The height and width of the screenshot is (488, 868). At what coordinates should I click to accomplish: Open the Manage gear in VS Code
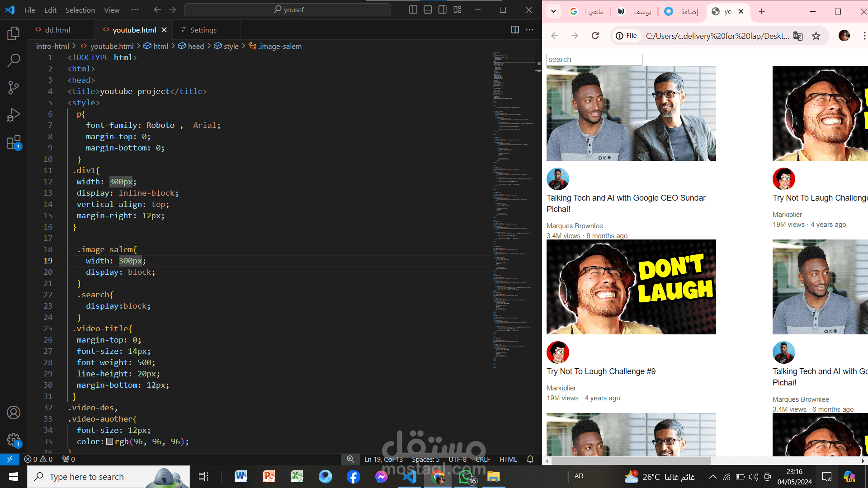14,440
